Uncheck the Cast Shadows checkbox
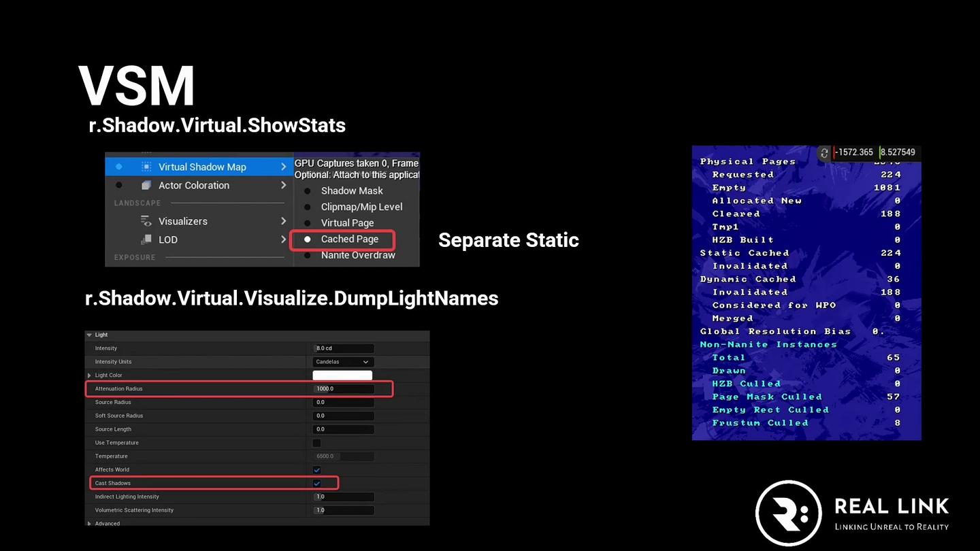 tap(316, 484)
